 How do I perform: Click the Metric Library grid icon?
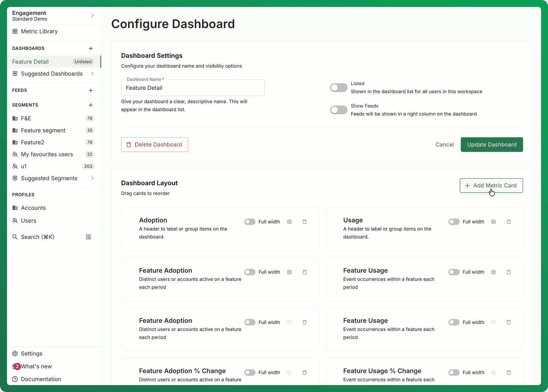[15, 31]
